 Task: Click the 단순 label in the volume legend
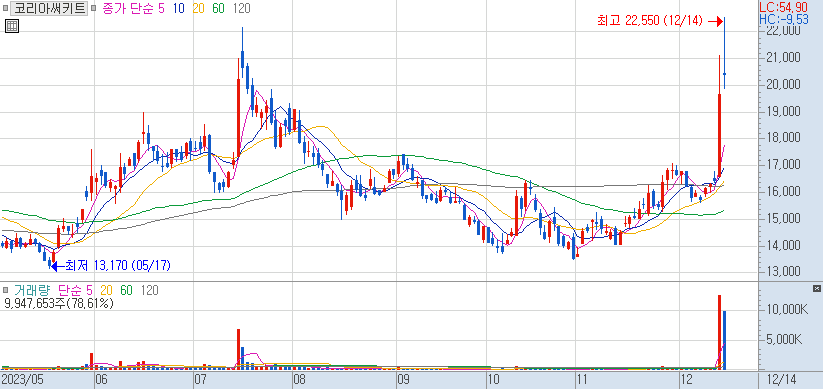(x=69, y=290)
